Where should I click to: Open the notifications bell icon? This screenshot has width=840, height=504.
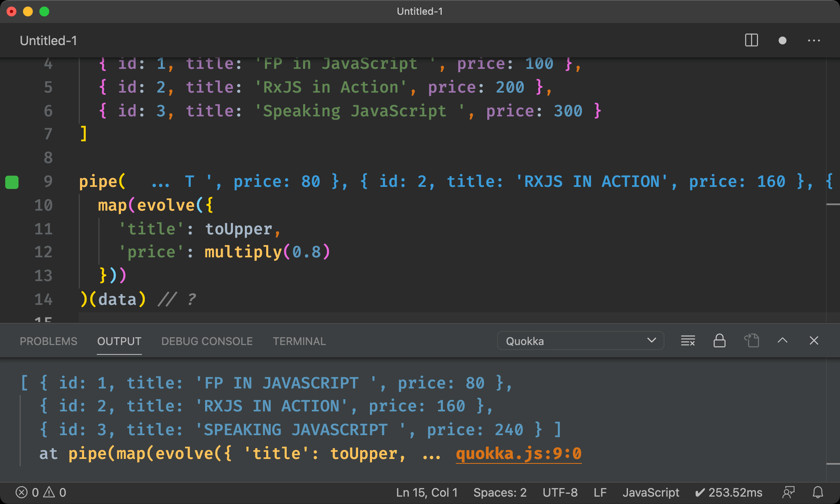[818, 492]
